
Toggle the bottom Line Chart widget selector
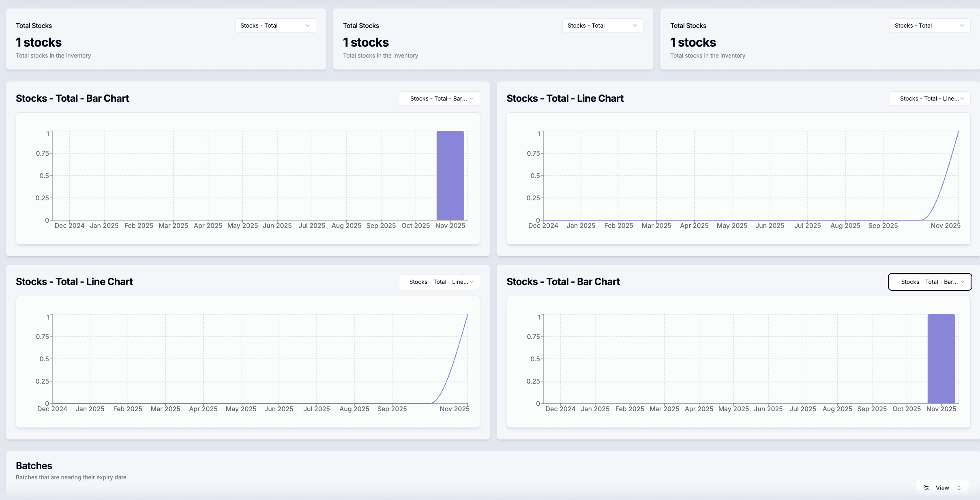coord(439,281)
